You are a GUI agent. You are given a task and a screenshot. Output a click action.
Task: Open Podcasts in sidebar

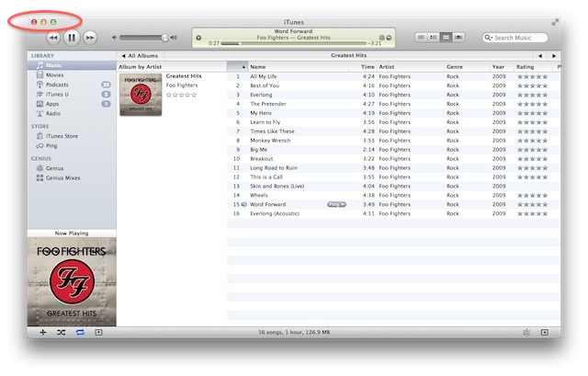[x=72, y=85]
